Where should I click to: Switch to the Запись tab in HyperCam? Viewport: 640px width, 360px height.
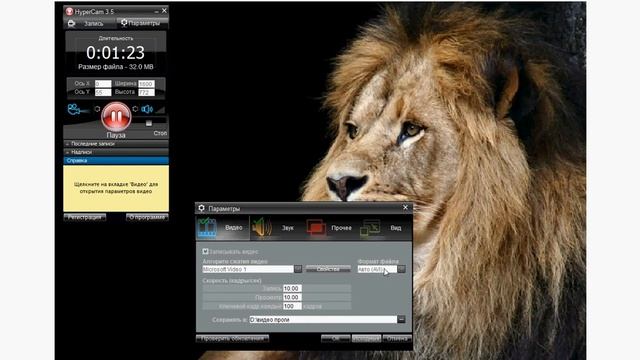90,23
